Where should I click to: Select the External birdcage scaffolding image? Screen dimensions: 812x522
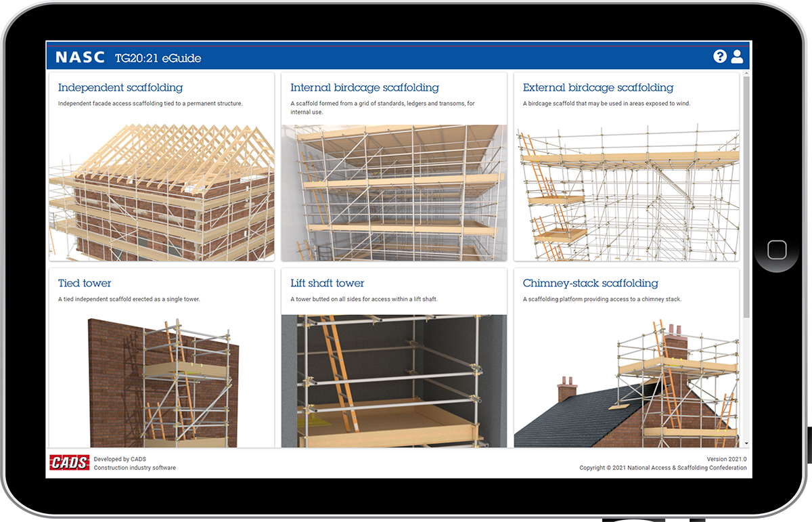627,193
